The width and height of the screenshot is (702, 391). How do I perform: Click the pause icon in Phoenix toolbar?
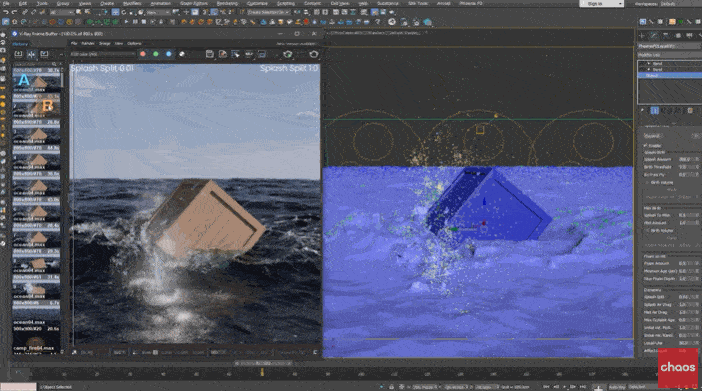135,21
